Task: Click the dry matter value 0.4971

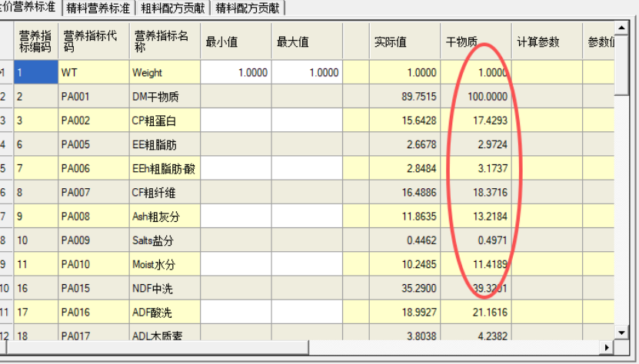Action: tap(492, 240)
